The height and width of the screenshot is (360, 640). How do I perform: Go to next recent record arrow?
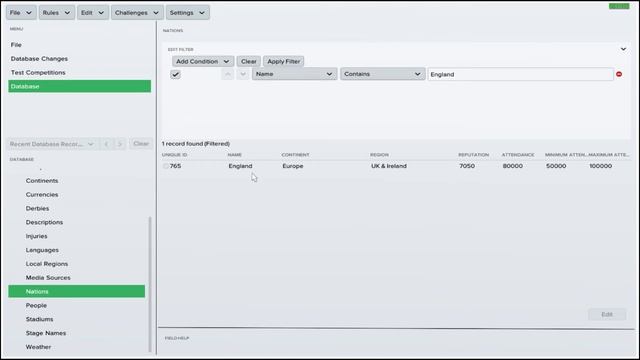pyautogui.click(x=120, y=144)
